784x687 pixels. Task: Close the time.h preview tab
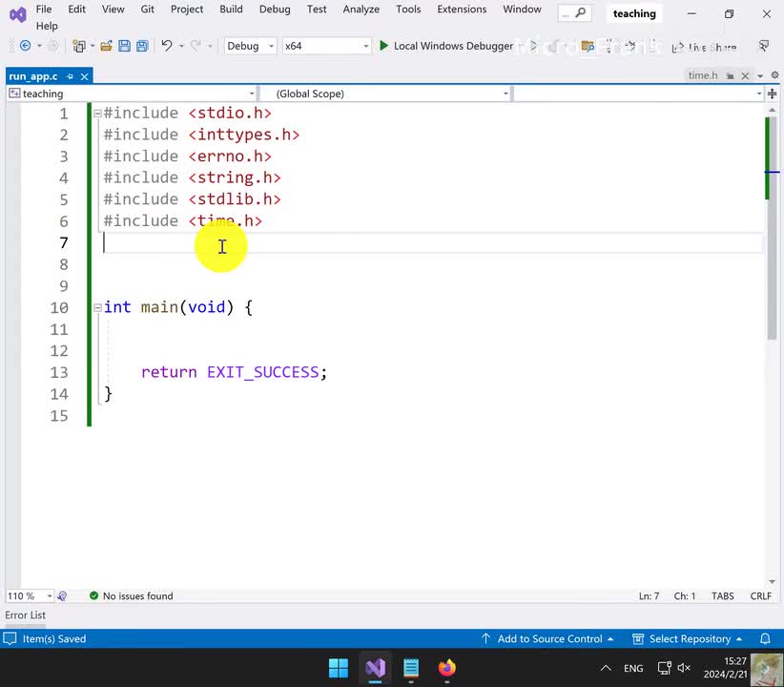[x=745, y=75]
